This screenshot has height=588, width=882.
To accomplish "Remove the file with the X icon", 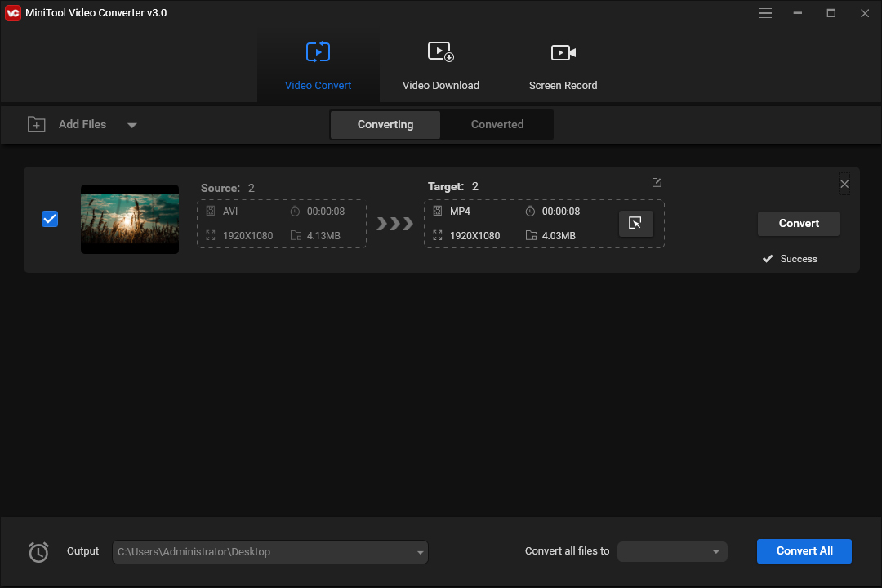I will tap(844, 184).
